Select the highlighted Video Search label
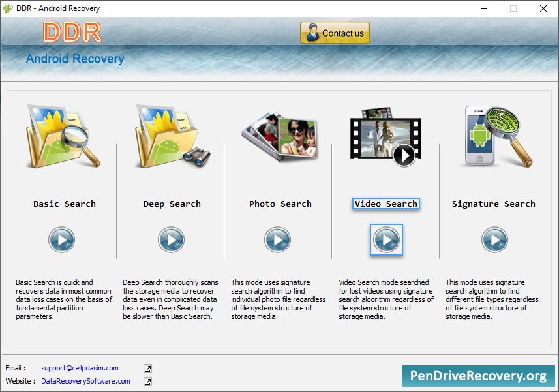The image size is (559, 392). 385,204
